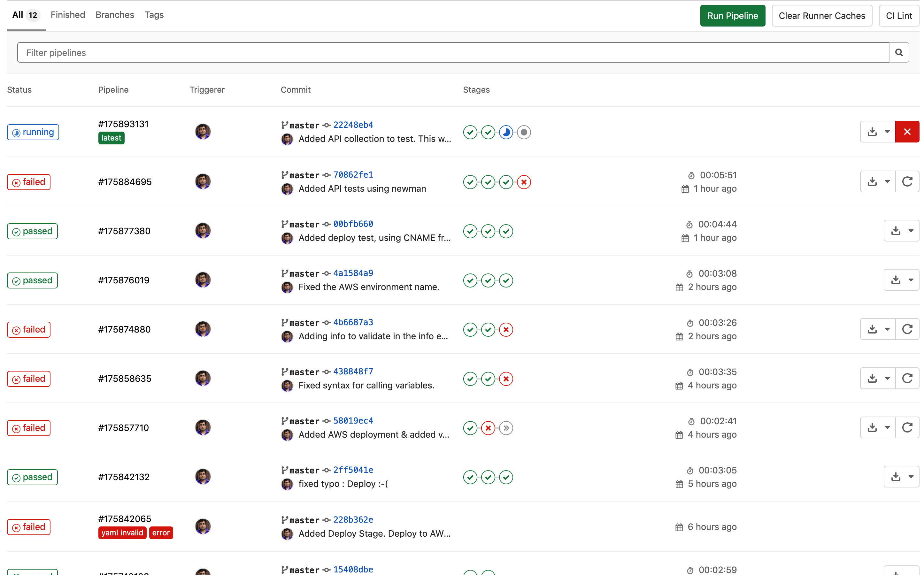Open the pending last stage of running pipeline
Screen dimensions: 924x575
[524, 132]
